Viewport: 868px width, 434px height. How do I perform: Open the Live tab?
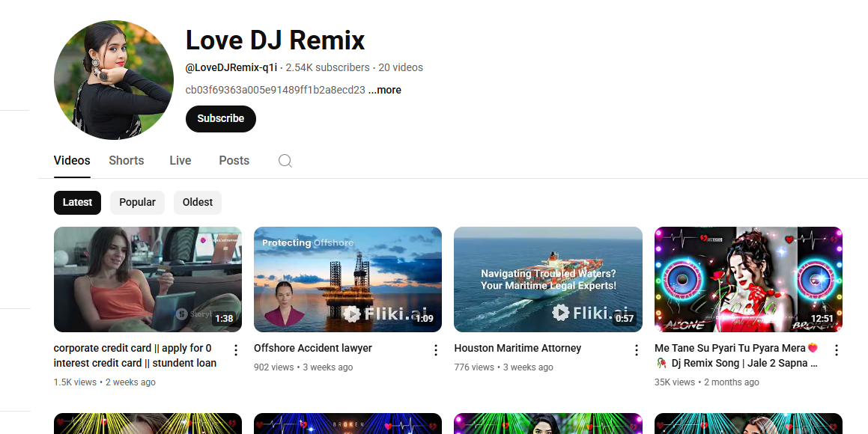click(x=180, y=160)
